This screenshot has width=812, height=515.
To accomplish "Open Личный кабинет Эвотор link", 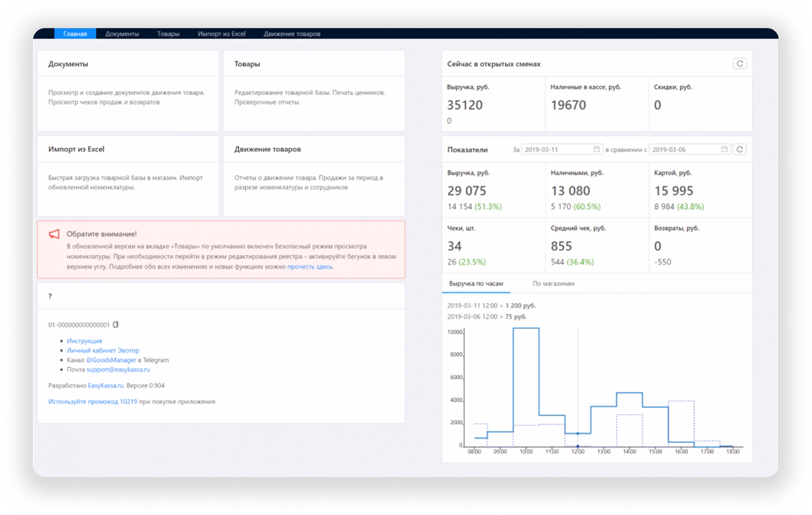I will pyautogui.click(x=103, y=350).
